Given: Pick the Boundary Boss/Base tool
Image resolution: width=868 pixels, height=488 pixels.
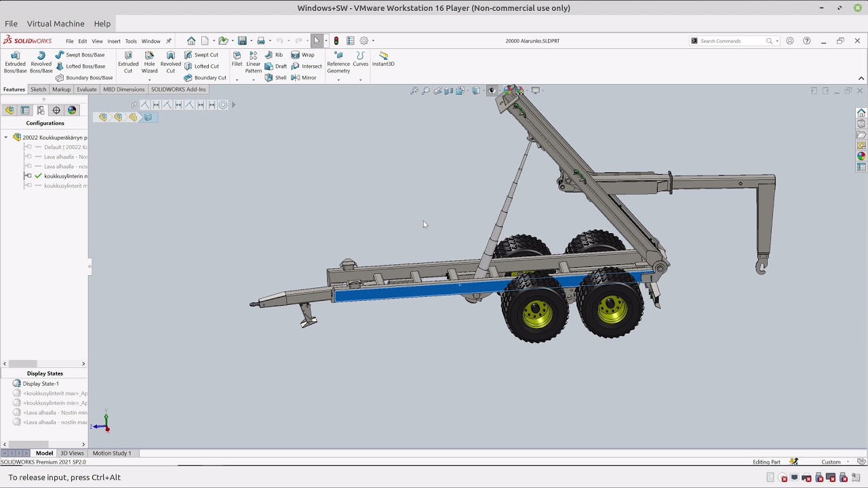Looking at the screenshot, I should coord(84,78).
